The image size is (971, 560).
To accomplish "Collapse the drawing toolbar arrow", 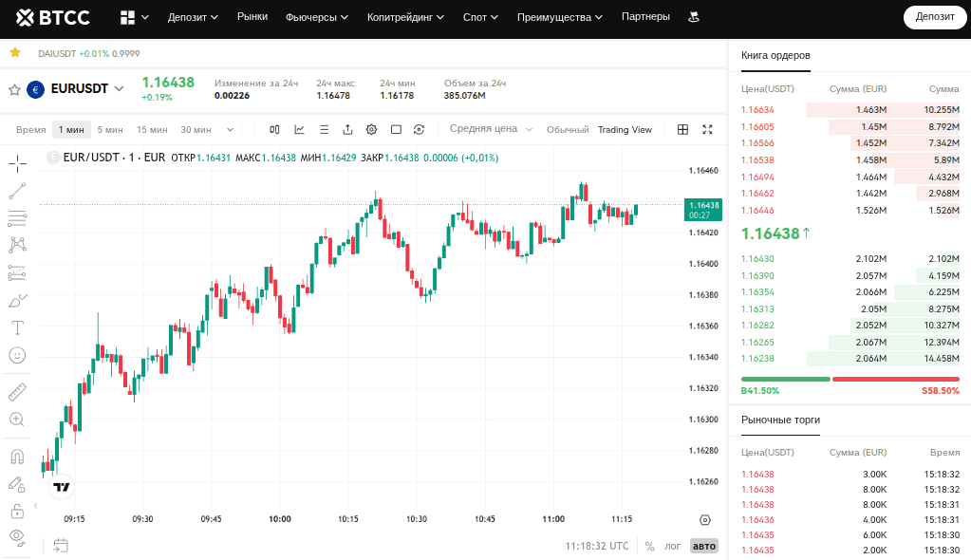I will point(36,506).
